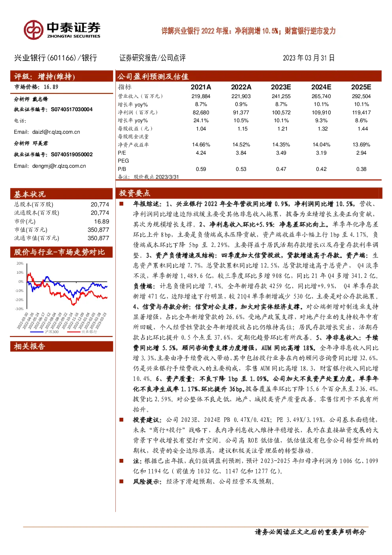
Task: Click the Zhongtai Securities logo
Action: tap(62, 30)
